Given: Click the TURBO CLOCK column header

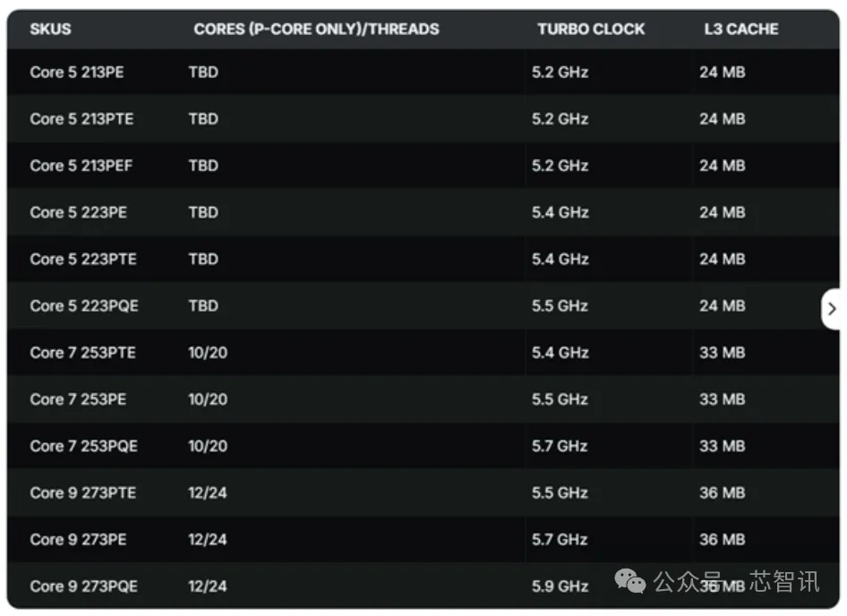Looking at the screenshot, I should point(591,29).
